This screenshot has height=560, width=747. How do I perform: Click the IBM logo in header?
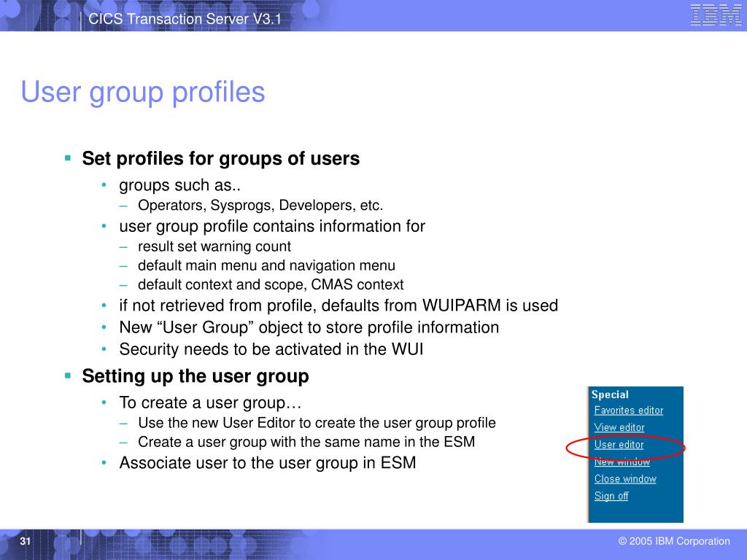716,15
